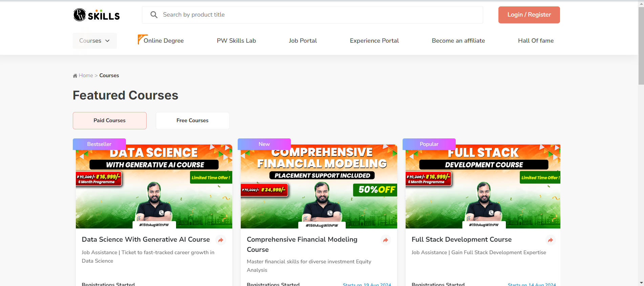Click the page's vertical scrollbar thumb

pyautogui.click(x=641, y=46)
